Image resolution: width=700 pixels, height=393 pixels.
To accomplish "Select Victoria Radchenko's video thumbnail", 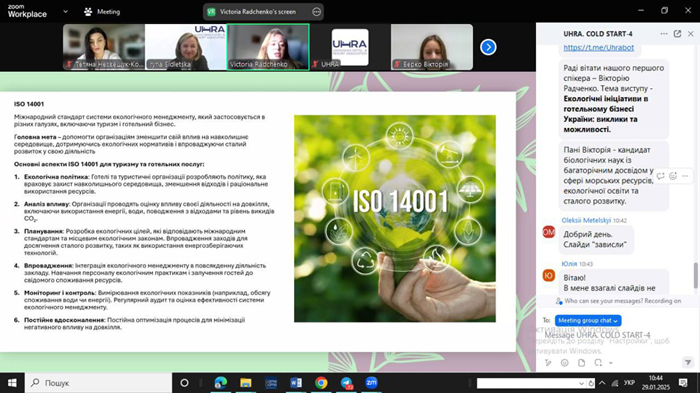I will pos(268,47).
